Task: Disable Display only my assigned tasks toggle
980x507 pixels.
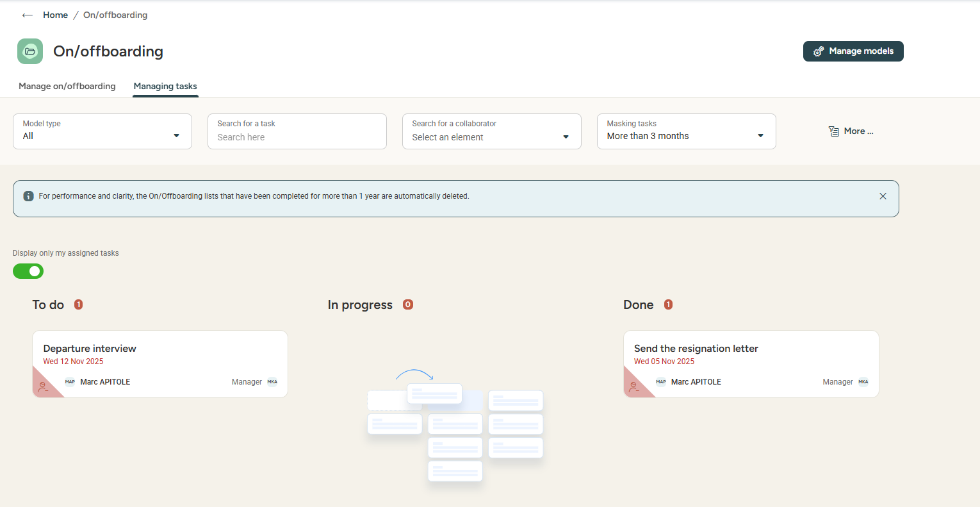Action: point(28,271)
